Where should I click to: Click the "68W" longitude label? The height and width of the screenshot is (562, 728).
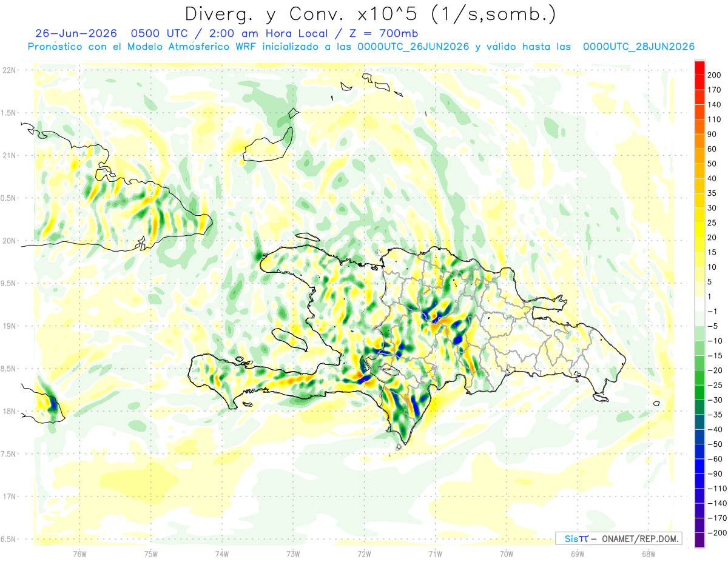point(649,553)
